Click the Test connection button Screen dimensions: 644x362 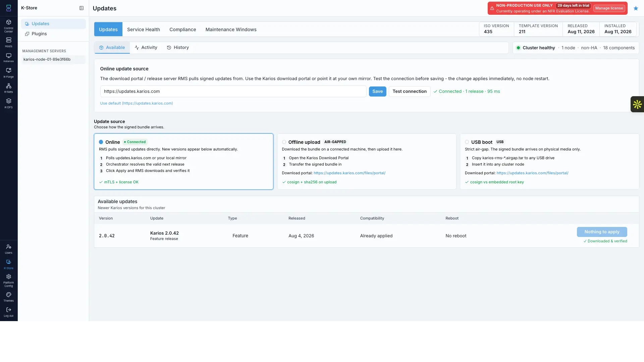410,92
